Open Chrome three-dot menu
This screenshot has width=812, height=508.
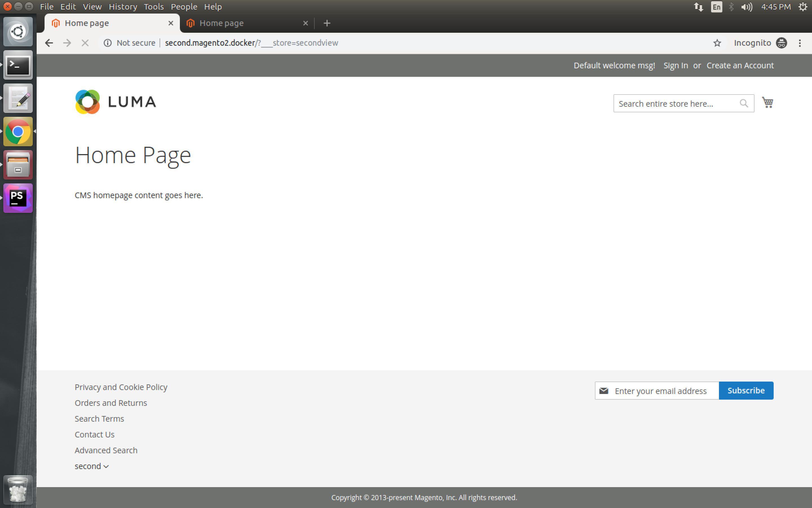coord(800,43)
